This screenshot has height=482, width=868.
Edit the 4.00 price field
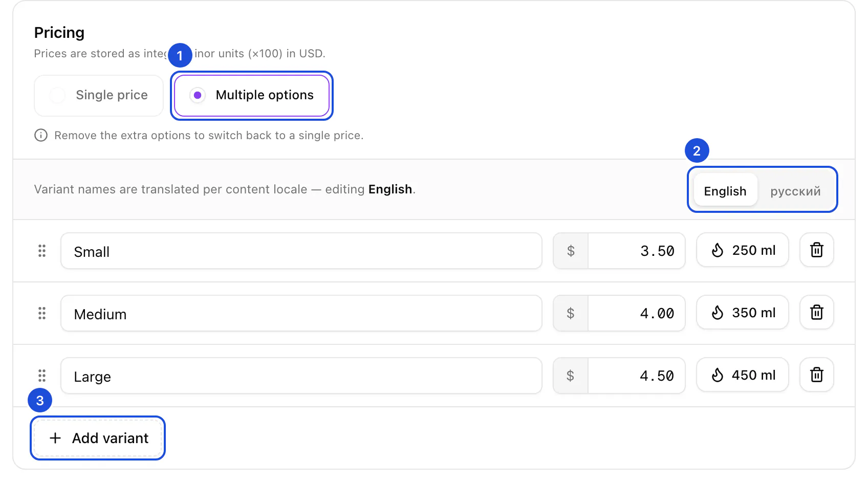coord(637,313)
